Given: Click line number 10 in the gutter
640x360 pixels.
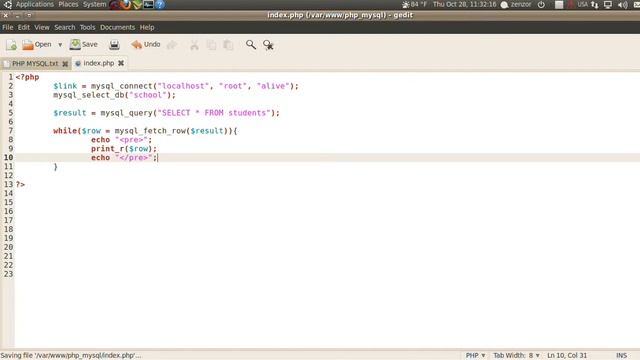Looking at the screenshot, I should click(x=9, y=158).
